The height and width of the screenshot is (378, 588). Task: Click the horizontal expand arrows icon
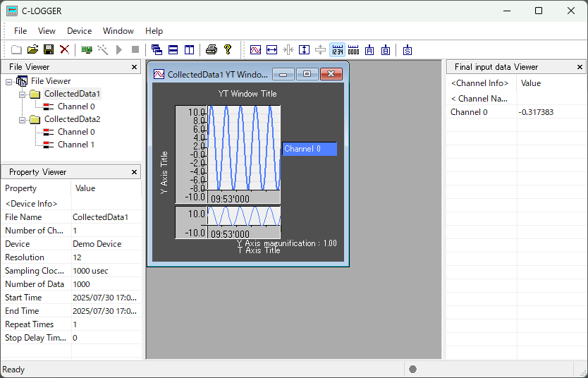click(x=271, y=49)
